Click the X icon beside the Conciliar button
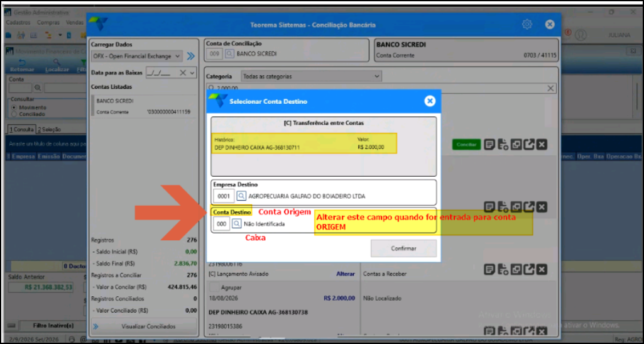 (x=542, y=145)
